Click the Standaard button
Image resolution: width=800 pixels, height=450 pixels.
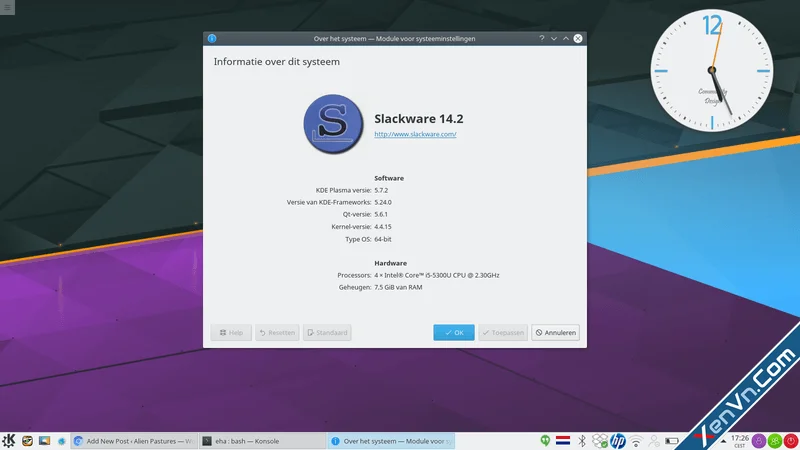(x=327, y=333)
